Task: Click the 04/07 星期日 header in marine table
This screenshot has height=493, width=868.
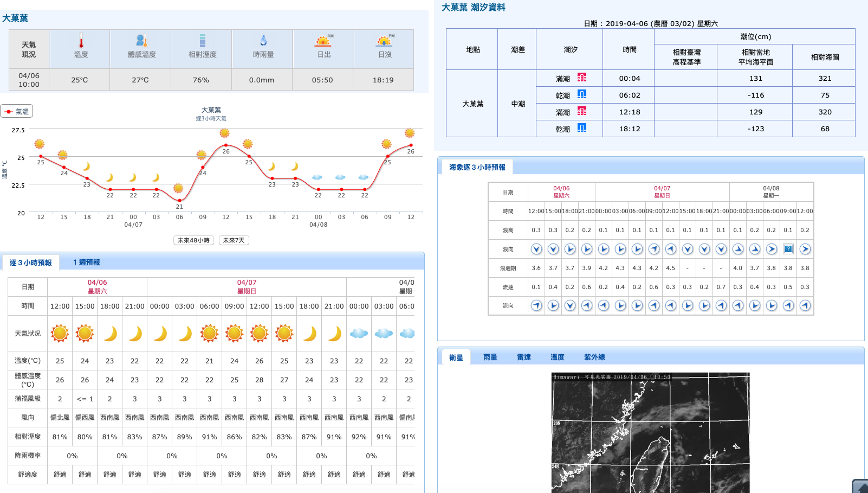Action: click(662, 192)
